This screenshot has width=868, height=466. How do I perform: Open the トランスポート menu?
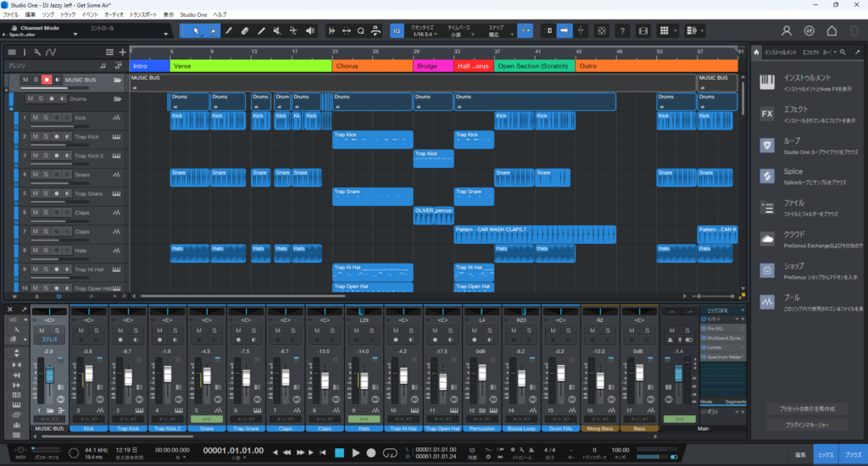pos(143,15)
